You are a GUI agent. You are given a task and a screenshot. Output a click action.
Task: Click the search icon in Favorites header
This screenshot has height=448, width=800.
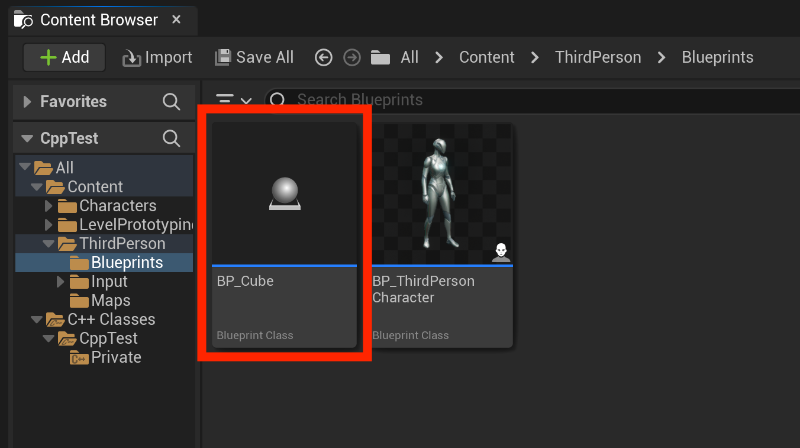click(x=171, y=101)
